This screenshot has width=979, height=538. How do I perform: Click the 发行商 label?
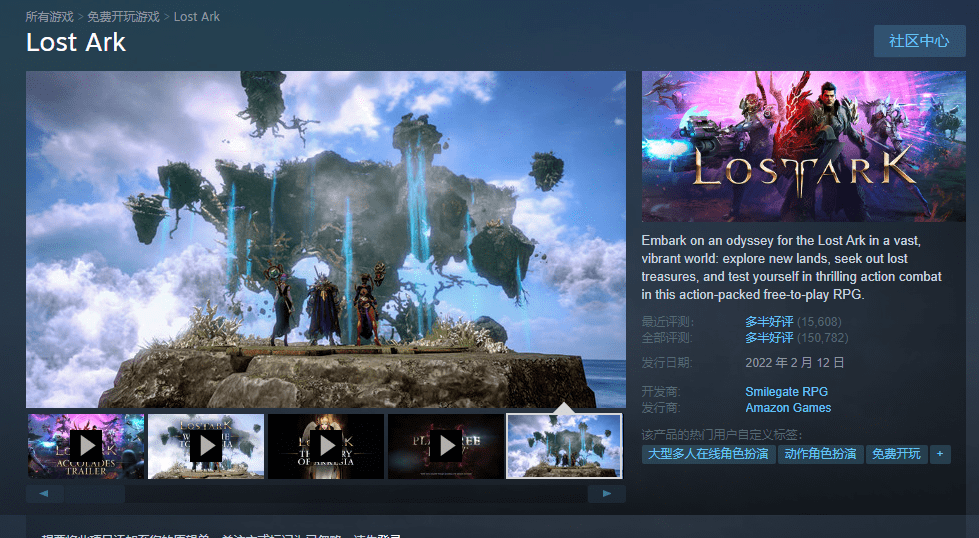point(661,408)
